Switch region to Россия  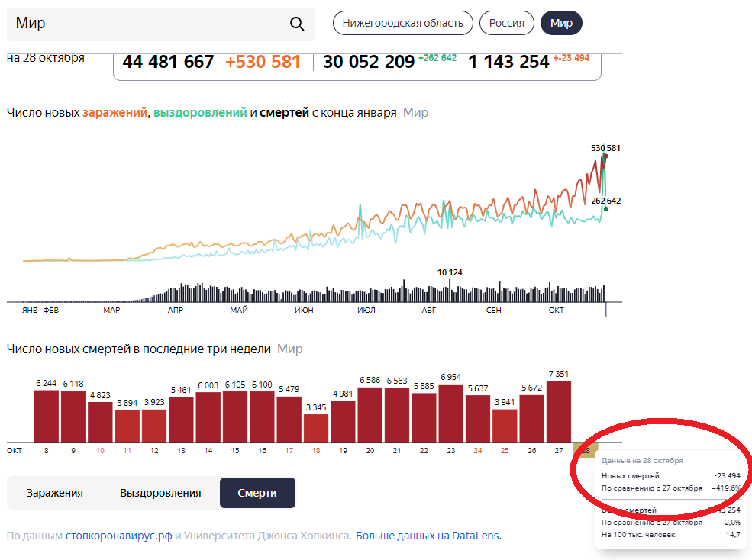coord(506,23)
